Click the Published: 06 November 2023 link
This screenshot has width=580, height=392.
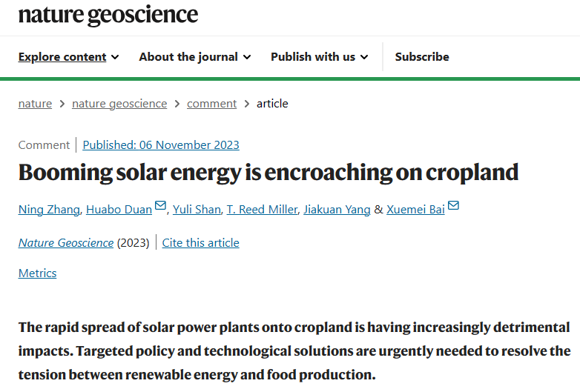click(x=161, y=145)
